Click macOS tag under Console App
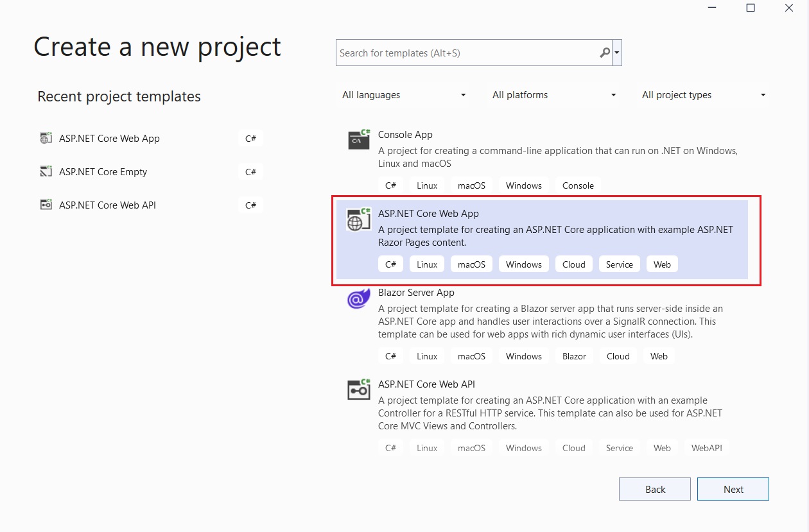This screenshot has width=809, height=532. (471, 185)
